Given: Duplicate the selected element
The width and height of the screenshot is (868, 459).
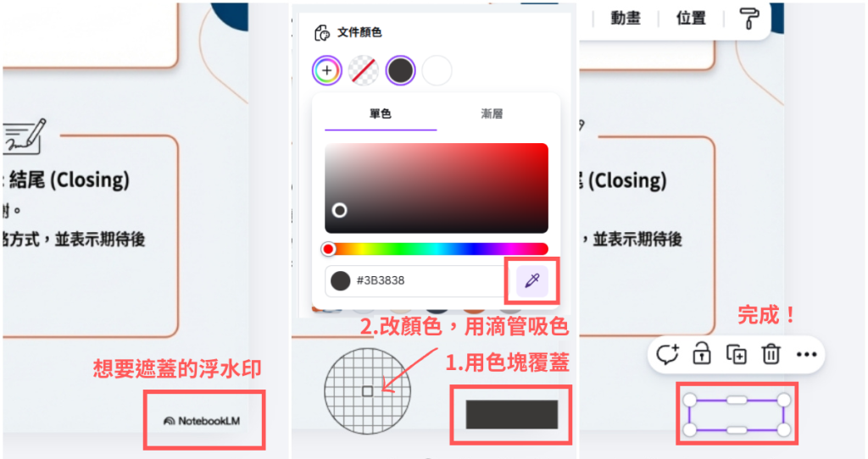Looking at the screenshot, I should (x=737, y=355).
